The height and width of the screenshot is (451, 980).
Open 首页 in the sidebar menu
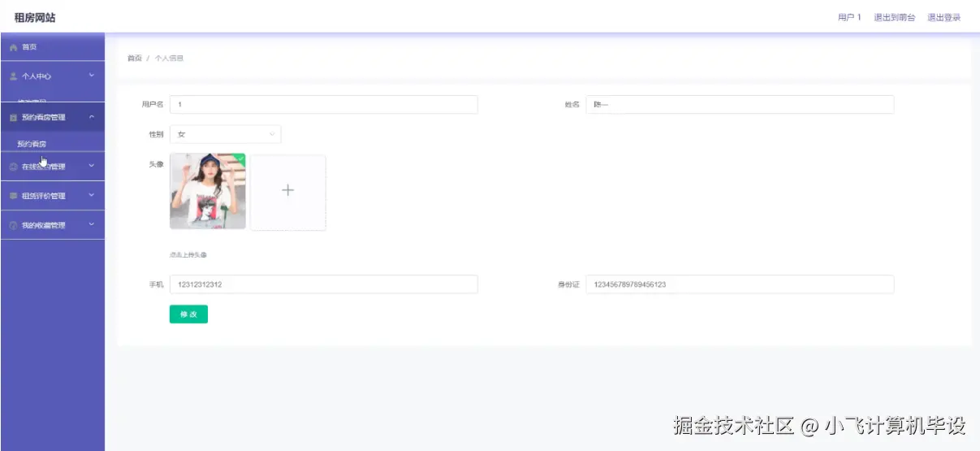click(52, 47)
